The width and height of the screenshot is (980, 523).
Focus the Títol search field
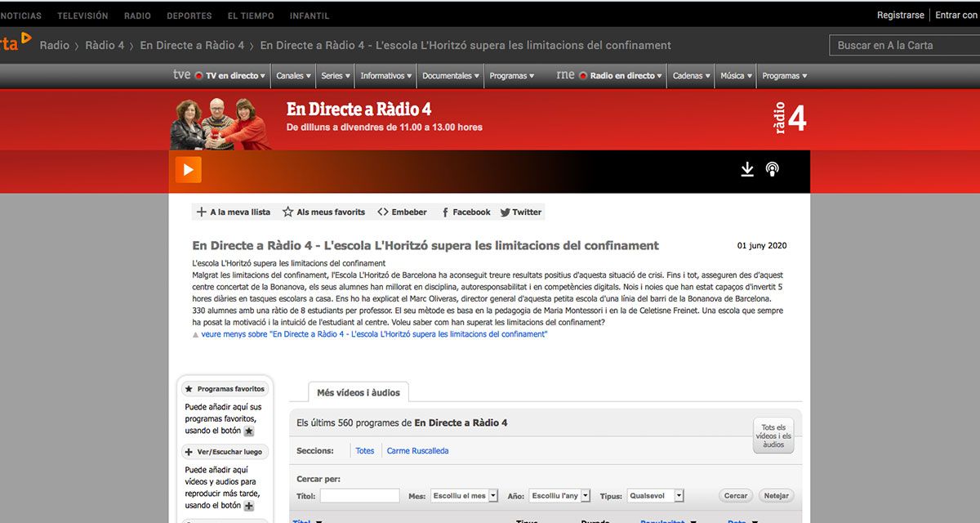(x=360, y=496)
